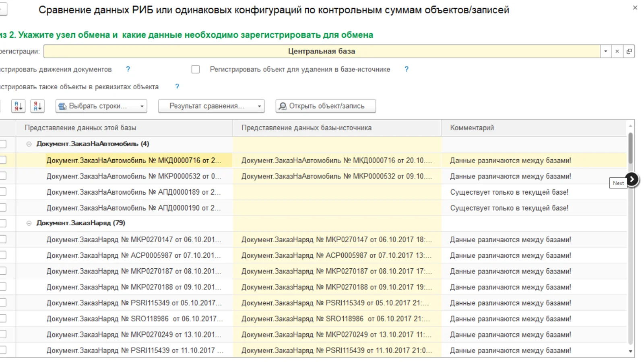
Task: Check box for row ЗаказНаряд № МКР0270147
Action: [3, 239]
